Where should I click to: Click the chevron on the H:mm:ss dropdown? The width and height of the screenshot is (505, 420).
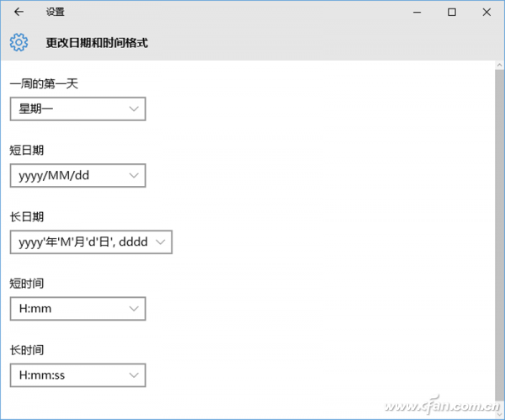[134, 375]
